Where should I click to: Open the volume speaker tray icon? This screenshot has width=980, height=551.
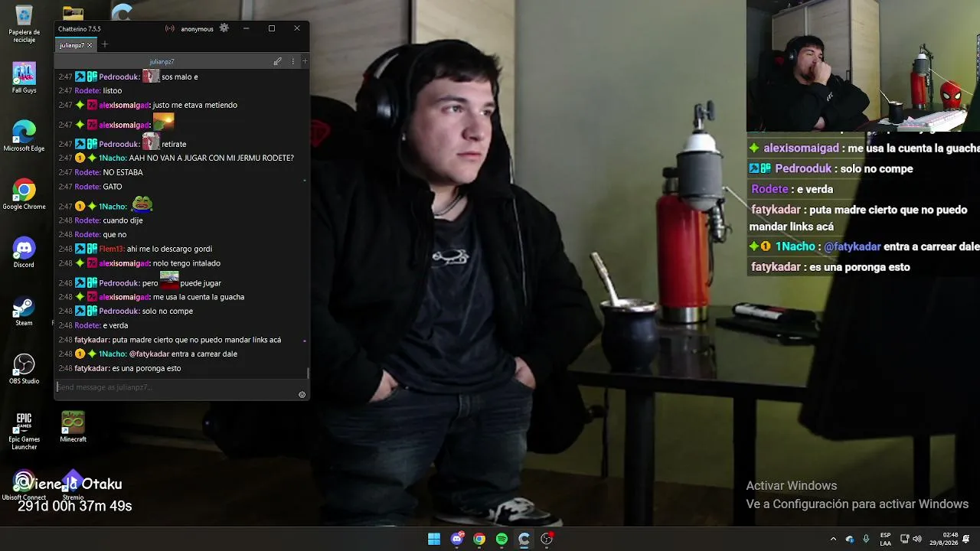click(917, 539)
